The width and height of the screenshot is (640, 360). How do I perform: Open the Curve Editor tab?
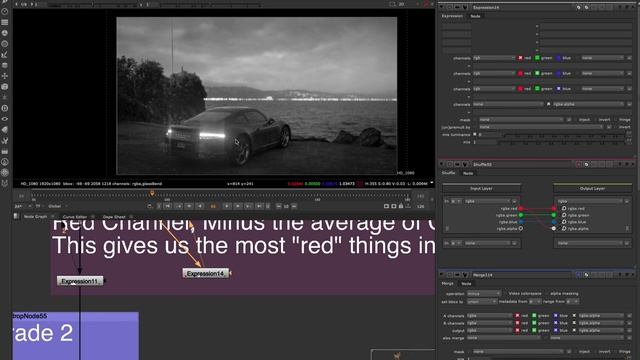75,216
